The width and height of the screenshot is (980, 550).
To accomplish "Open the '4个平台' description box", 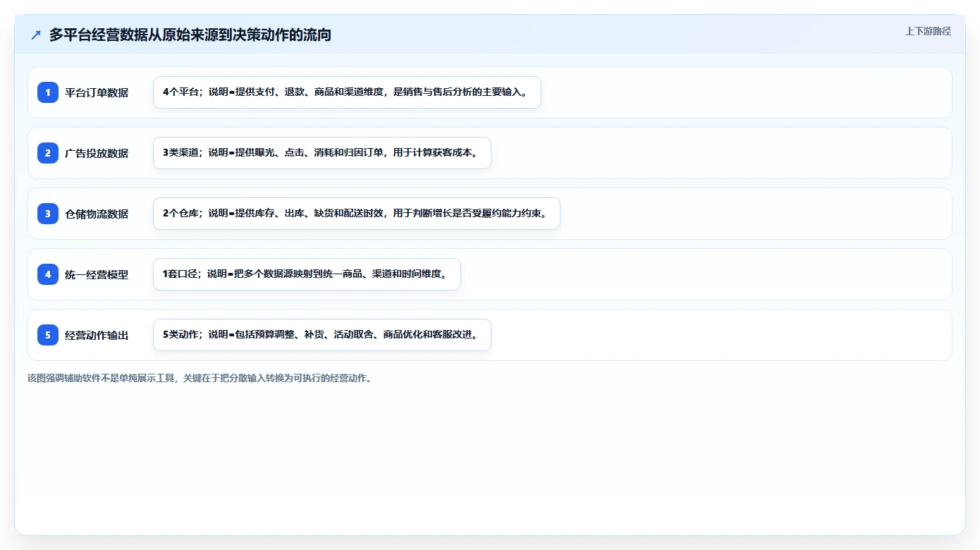I will click(347, 92).
